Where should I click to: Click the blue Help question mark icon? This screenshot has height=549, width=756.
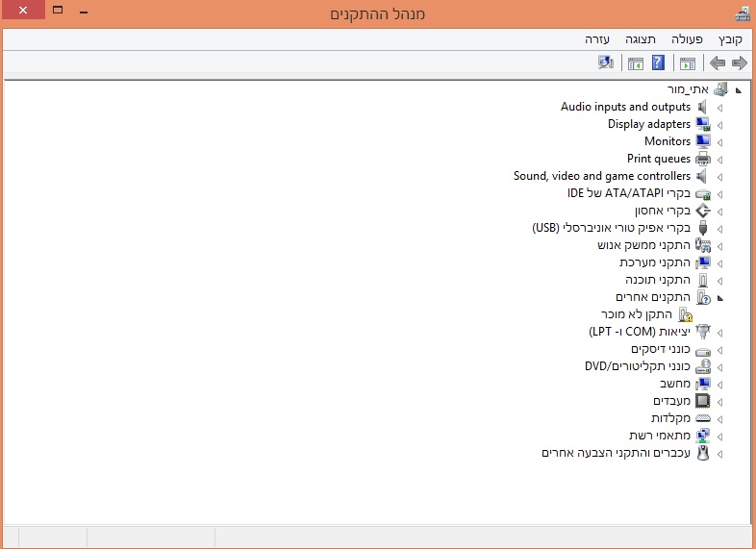(x=658, y=63)
